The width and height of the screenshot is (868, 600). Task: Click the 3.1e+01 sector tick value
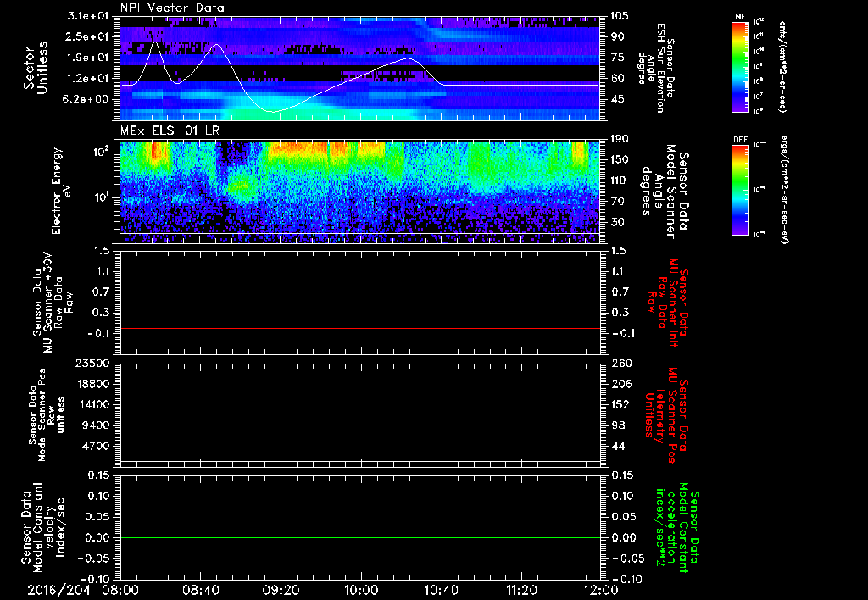[x=88, y=16]
